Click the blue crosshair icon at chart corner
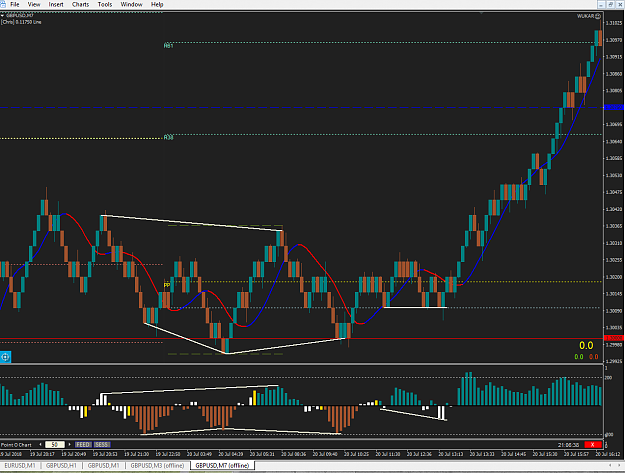Viewport: 625px width, 473px height. (5, 357)
